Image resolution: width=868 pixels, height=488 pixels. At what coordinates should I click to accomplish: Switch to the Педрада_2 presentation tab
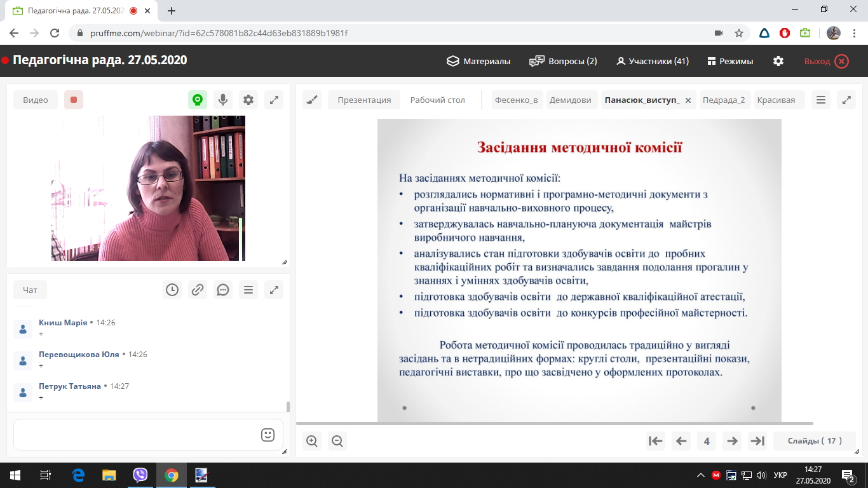[724, 100]
